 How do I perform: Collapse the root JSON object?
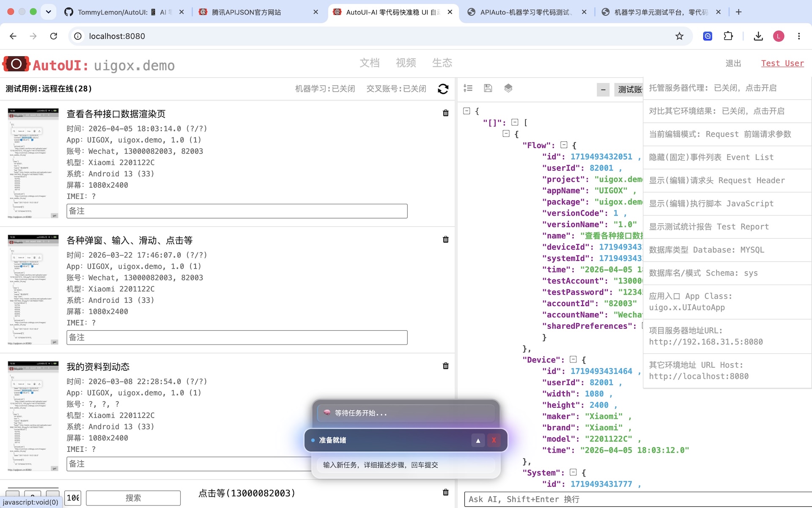(x=466, y=111)
